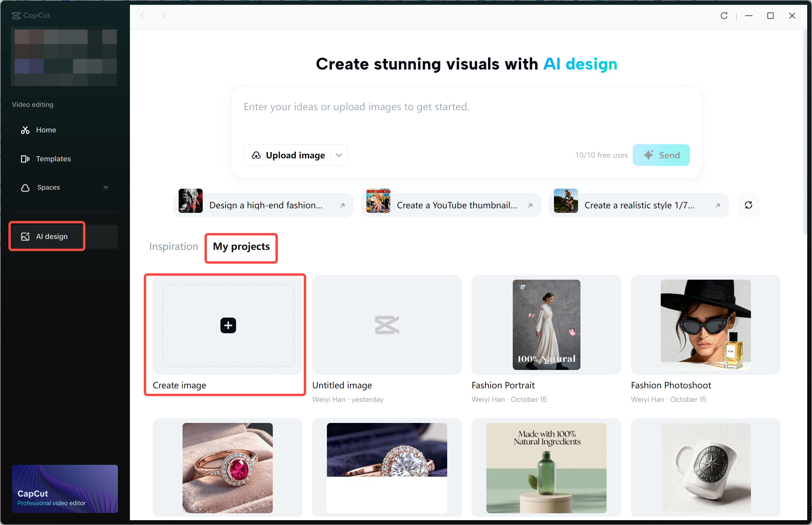The height and width of the screenshot is (525, 812).
Task: Refresh the prompt suggestions
Action: tap(748, 204)
